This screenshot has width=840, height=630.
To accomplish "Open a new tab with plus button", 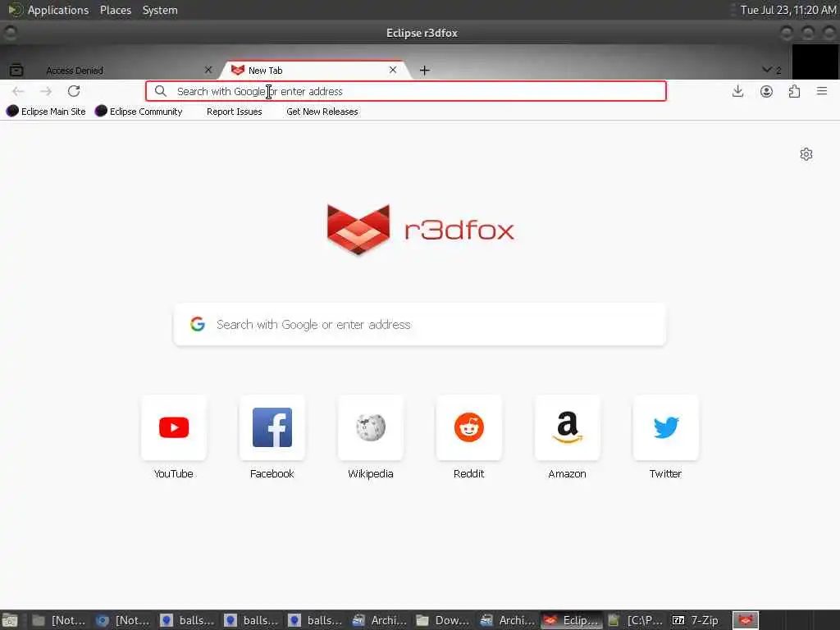I will coord(424,71).
